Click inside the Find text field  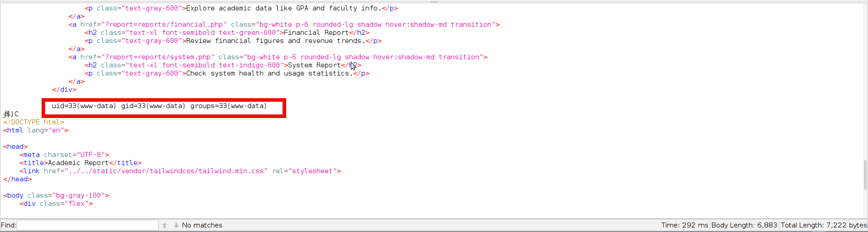88,225
